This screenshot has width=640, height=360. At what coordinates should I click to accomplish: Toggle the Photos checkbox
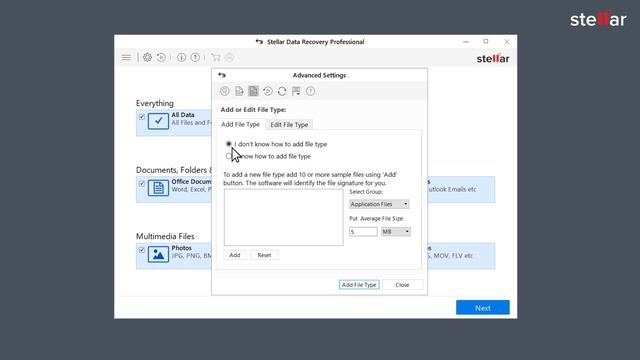(142, 250)
